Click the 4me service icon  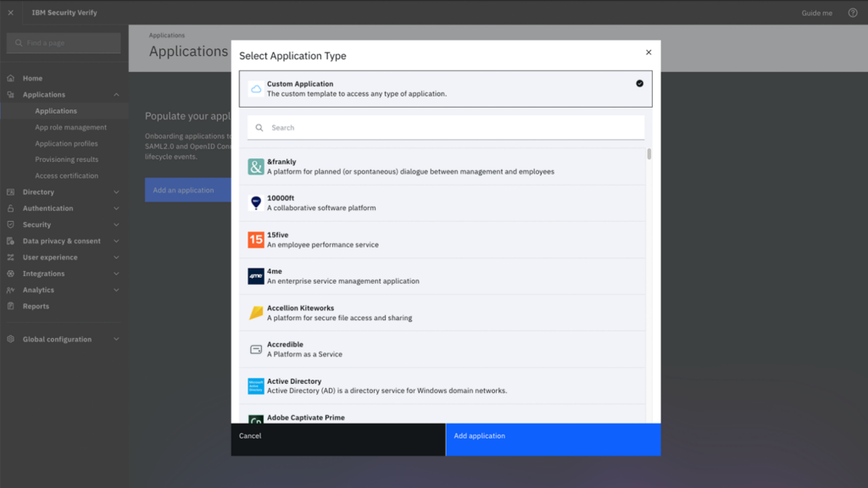click(x=255, y=276)
